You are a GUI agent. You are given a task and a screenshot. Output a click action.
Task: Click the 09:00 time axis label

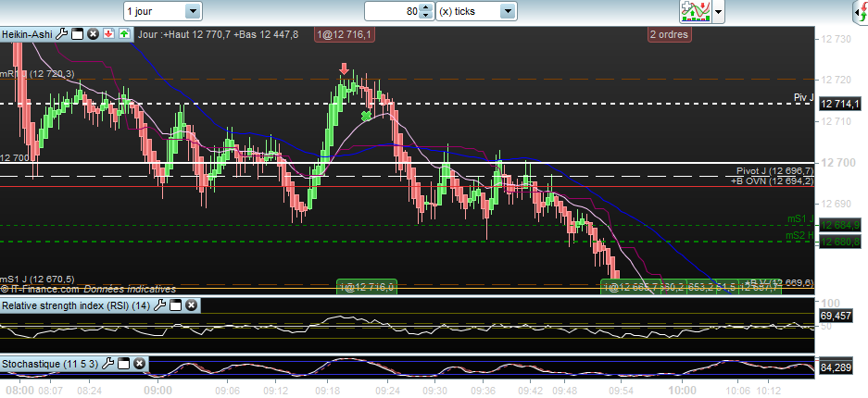pos(157,389)
